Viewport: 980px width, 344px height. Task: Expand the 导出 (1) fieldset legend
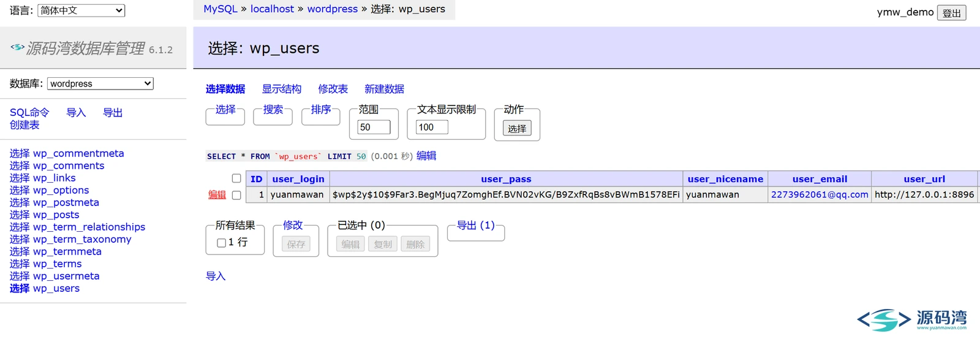click(476, 225)
